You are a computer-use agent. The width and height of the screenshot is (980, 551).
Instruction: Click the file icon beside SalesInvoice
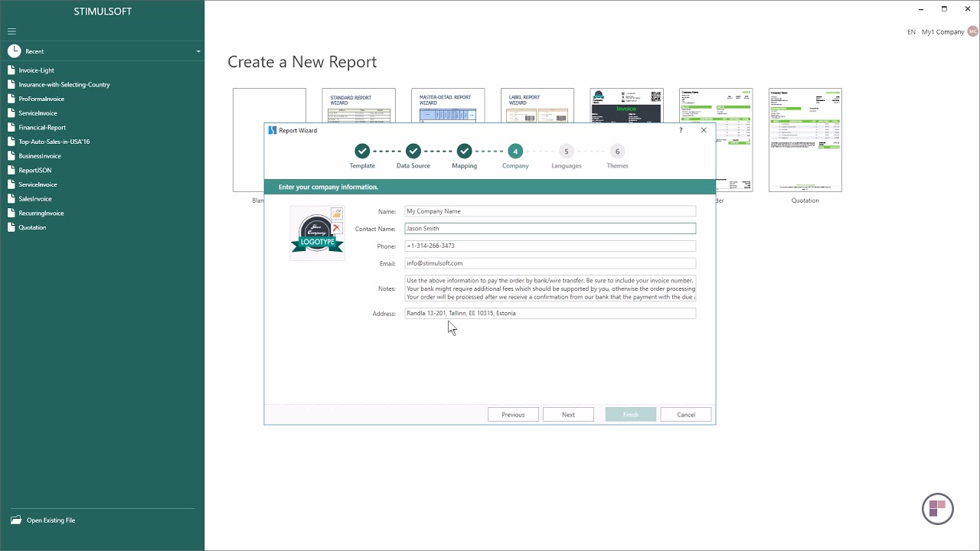(x=11, y=199)
